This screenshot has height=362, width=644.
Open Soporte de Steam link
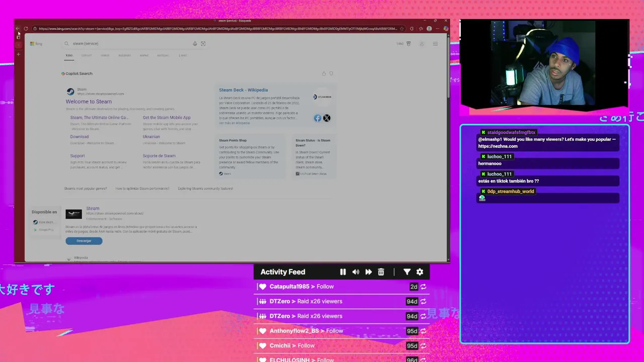click(x=159, y=156)
